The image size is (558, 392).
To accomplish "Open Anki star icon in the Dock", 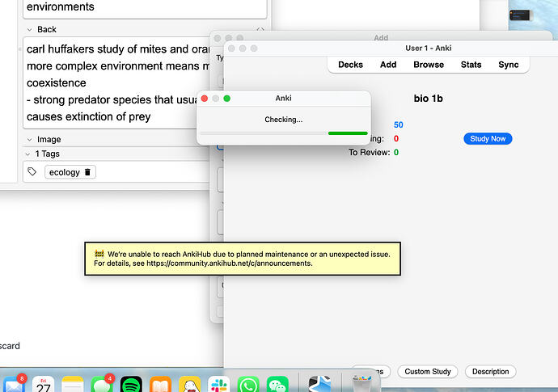I will (x=319, y=385).
